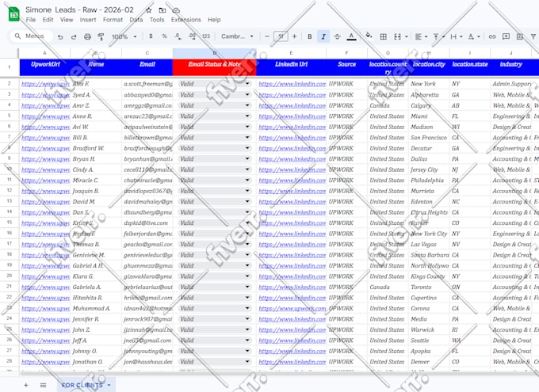
Task: Select row 15 header
Action: coord(10,223)
